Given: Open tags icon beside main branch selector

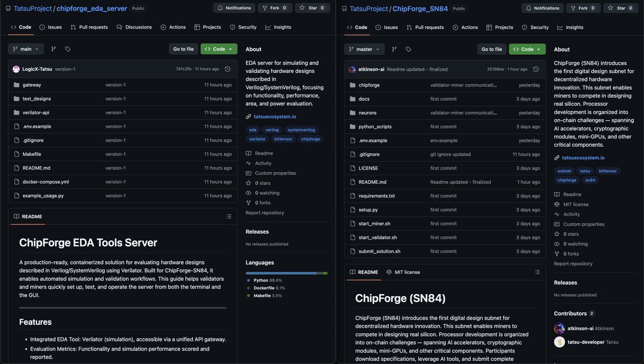Looking at the screenshot, I should pyautogui.click(x=68, y=49).
